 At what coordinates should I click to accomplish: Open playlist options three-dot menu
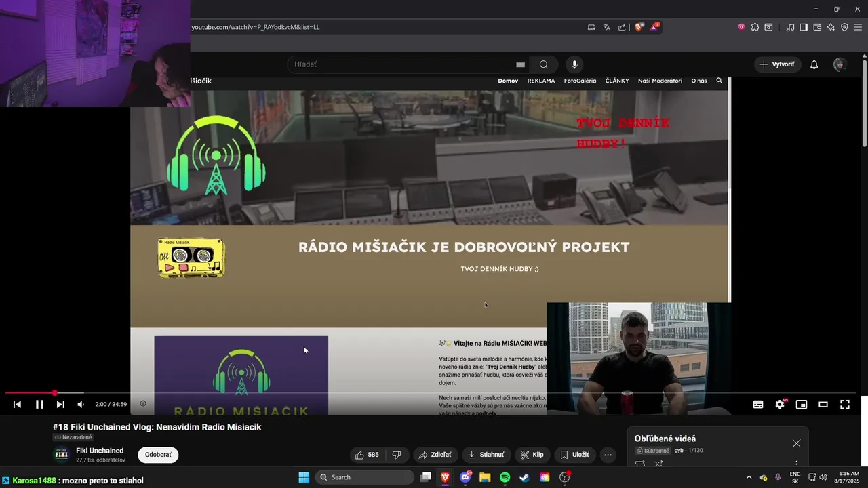point(796,464)
